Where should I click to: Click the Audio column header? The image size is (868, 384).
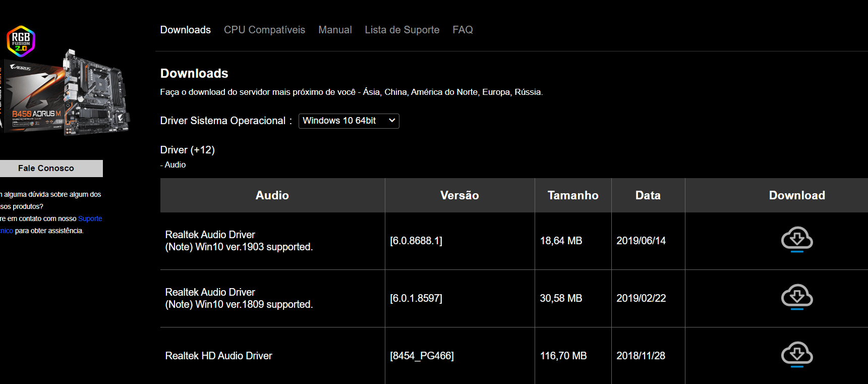coord(272,195)
